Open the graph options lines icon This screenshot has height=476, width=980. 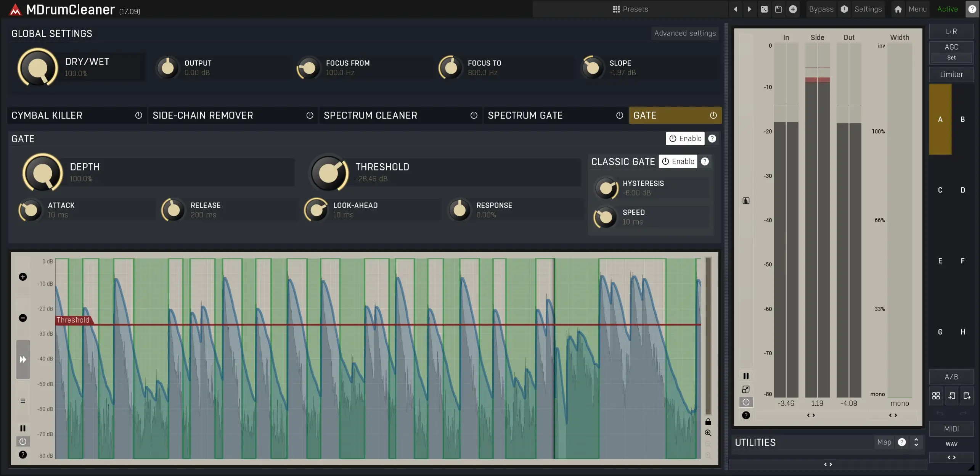[23, 401]
